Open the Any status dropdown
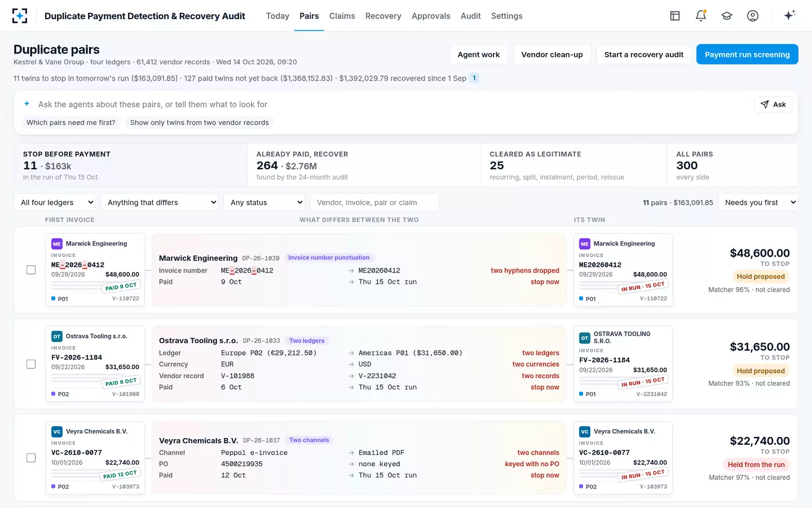Viewport: 812px width, 508px height. [x=264, y=202]
